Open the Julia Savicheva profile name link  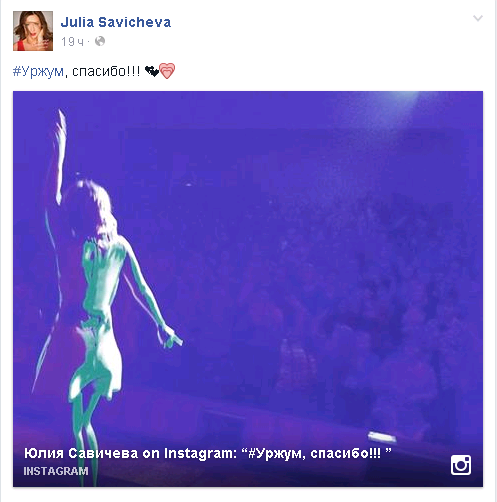tap(116, 22)
